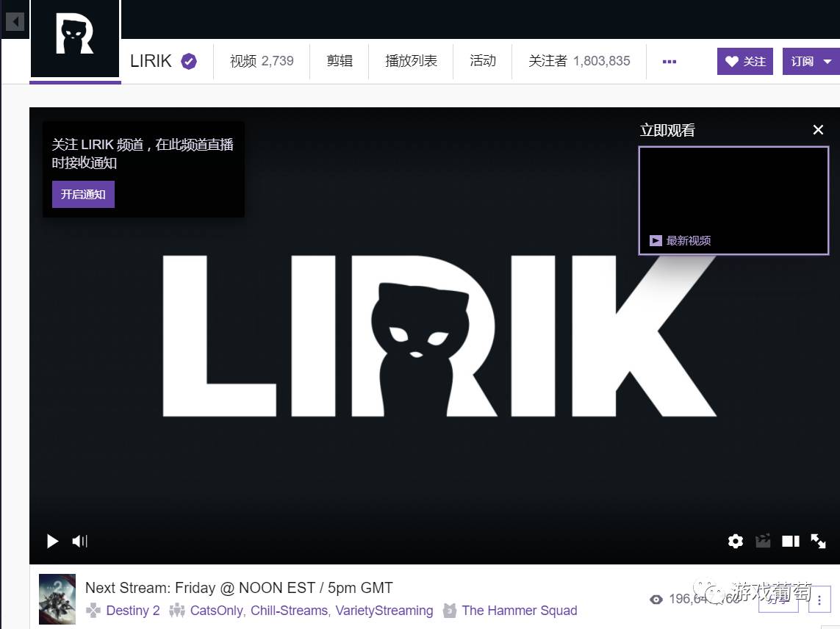The image size is (840, 629).
Task: Open the LIRIK channel avatar logo
Action: click(x=75, y=37)
